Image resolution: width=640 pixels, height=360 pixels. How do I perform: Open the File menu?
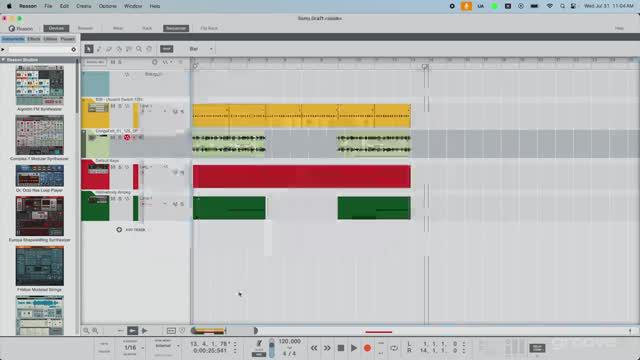[48, 6]
